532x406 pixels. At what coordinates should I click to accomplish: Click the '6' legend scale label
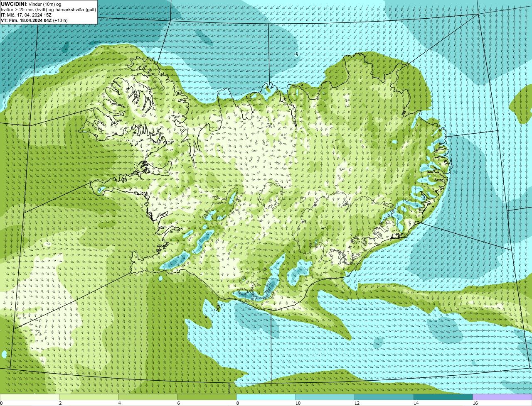click(x=178, y=403)
